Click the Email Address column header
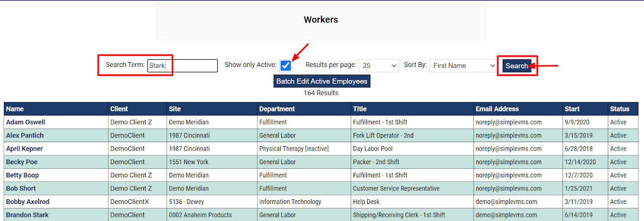The height and width of the screenshot is (221, 644). [x=497, y=109]
